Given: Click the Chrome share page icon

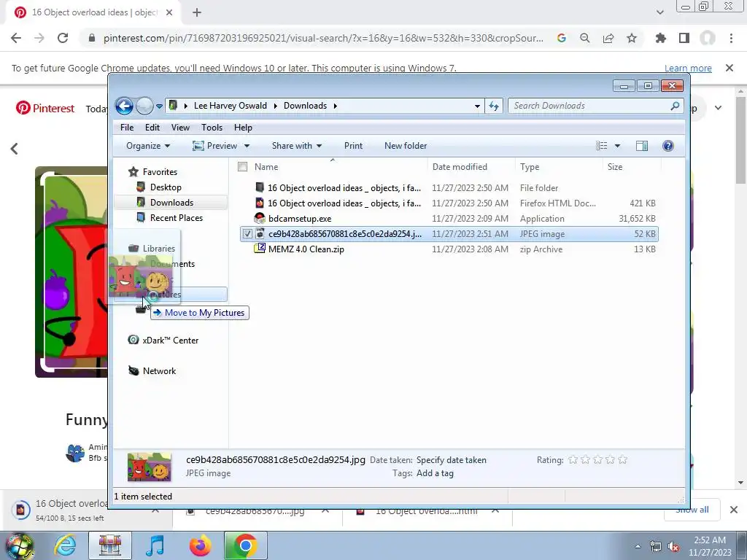Looking at the screenshot, I should click(608, 38).
